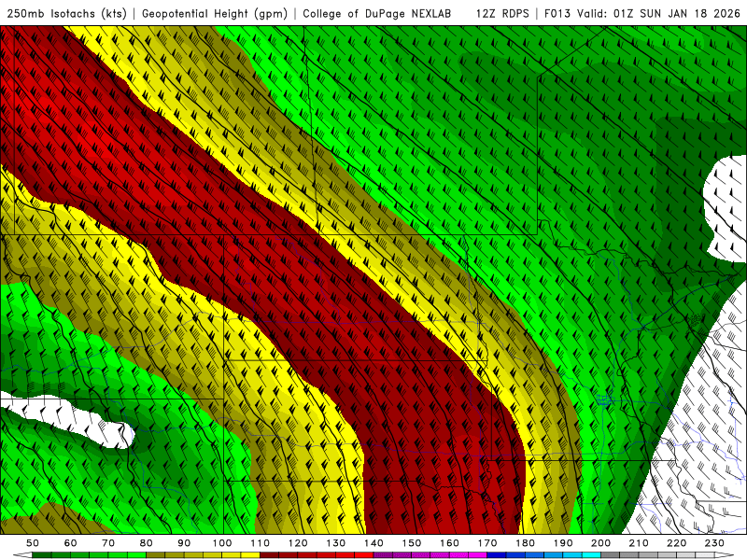Select the 80 label on the legend
The height and width of the screenshot is (560, 747).
point(147,543)
